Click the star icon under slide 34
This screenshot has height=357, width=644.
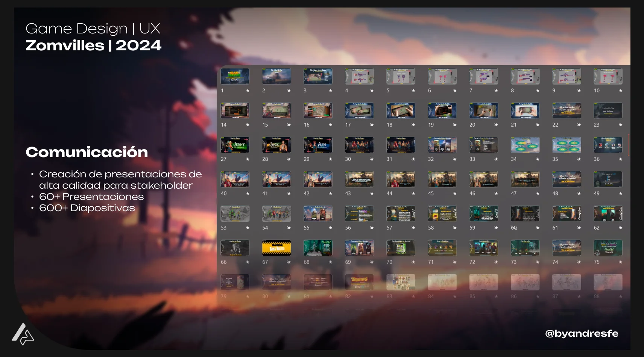(538, 159)
